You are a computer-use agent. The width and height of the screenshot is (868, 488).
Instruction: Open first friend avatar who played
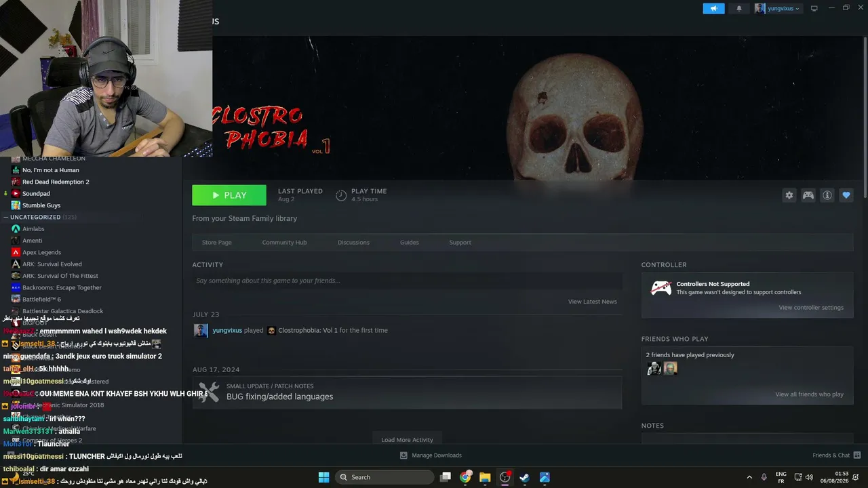tap(654, 368)
